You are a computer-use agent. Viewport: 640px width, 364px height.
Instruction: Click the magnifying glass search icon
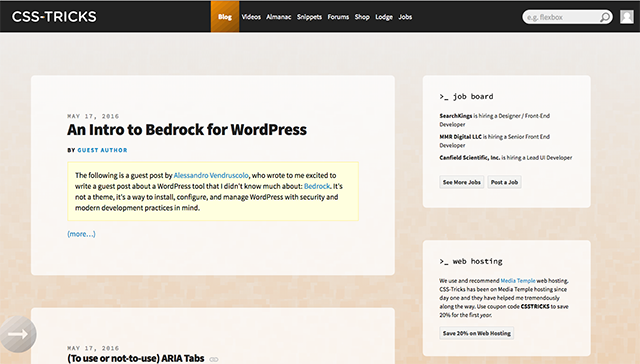605,17
